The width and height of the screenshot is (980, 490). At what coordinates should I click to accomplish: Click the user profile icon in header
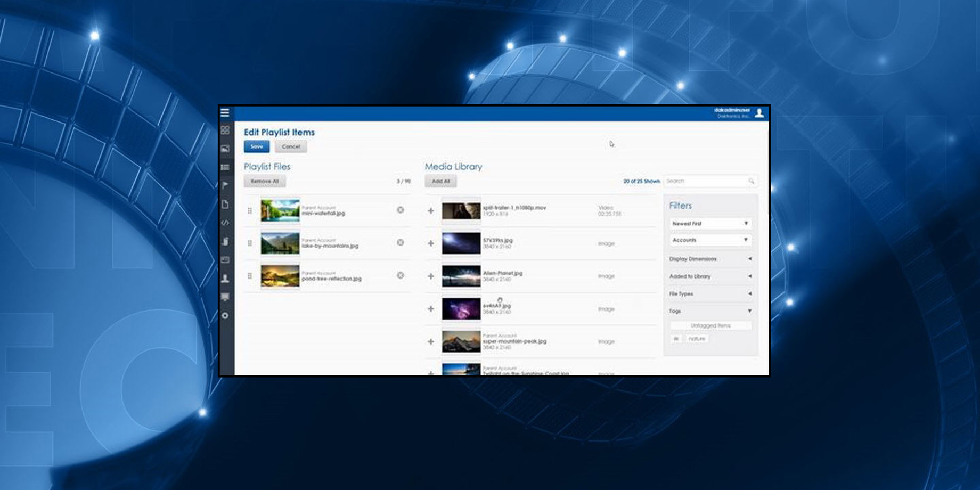759,113
